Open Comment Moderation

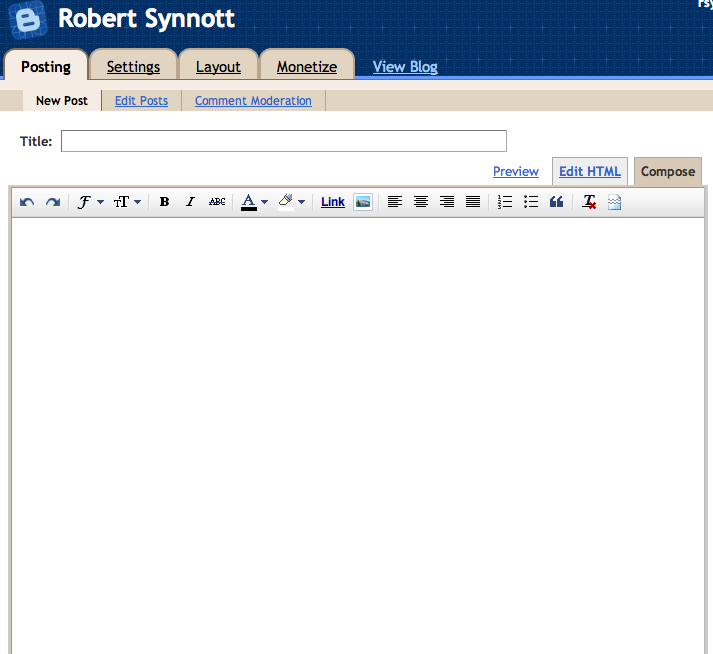253,101
